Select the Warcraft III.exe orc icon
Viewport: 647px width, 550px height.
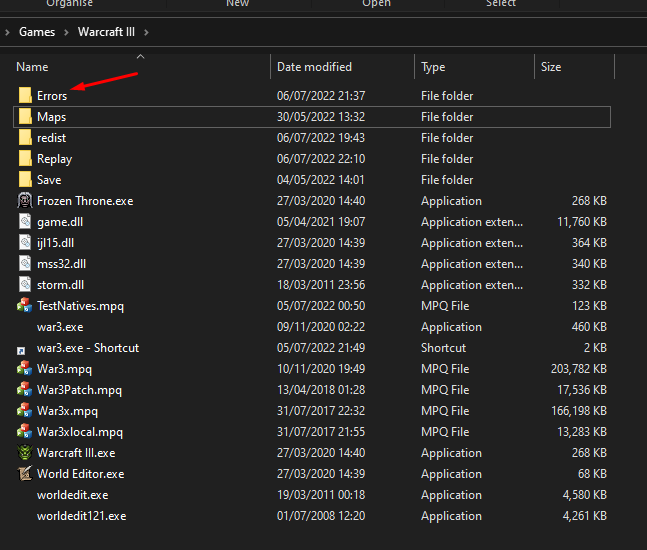25,453
